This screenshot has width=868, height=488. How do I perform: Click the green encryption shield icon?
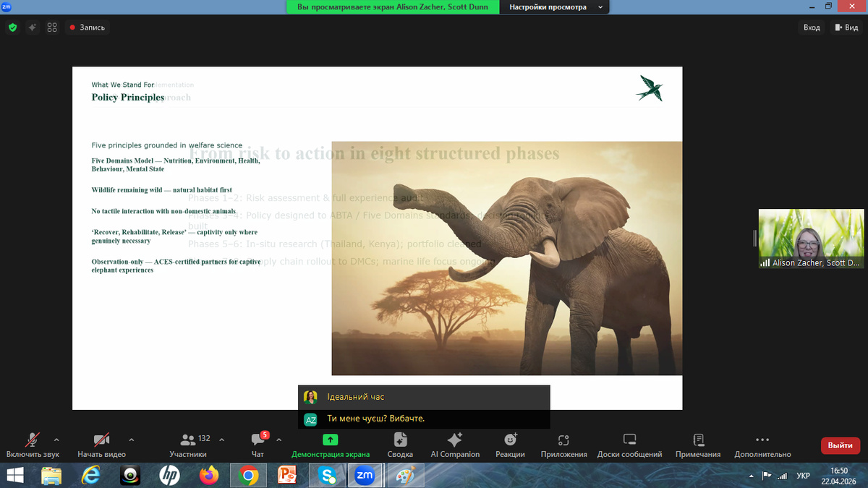tap(12, 27)
